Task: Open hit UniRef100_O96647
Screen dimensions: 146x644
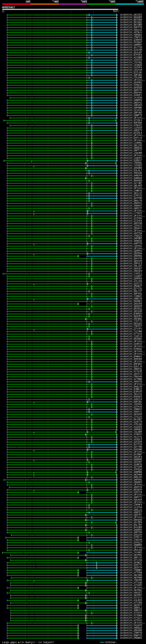Action: (131, 206)
